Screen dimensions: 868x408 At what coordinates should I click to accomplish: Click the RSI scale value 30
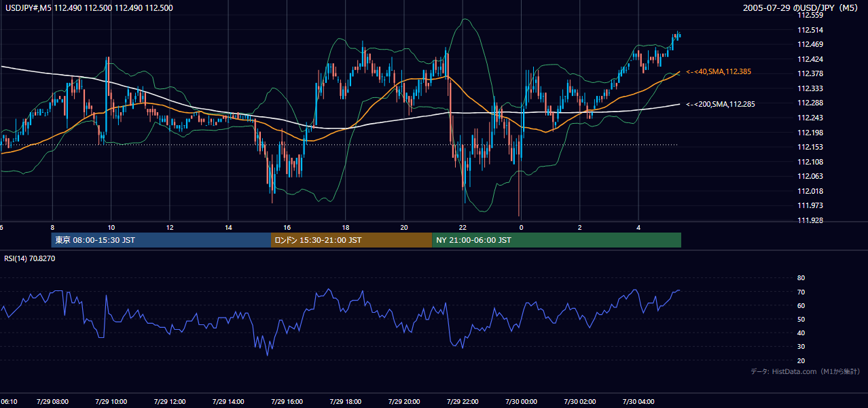801,347
